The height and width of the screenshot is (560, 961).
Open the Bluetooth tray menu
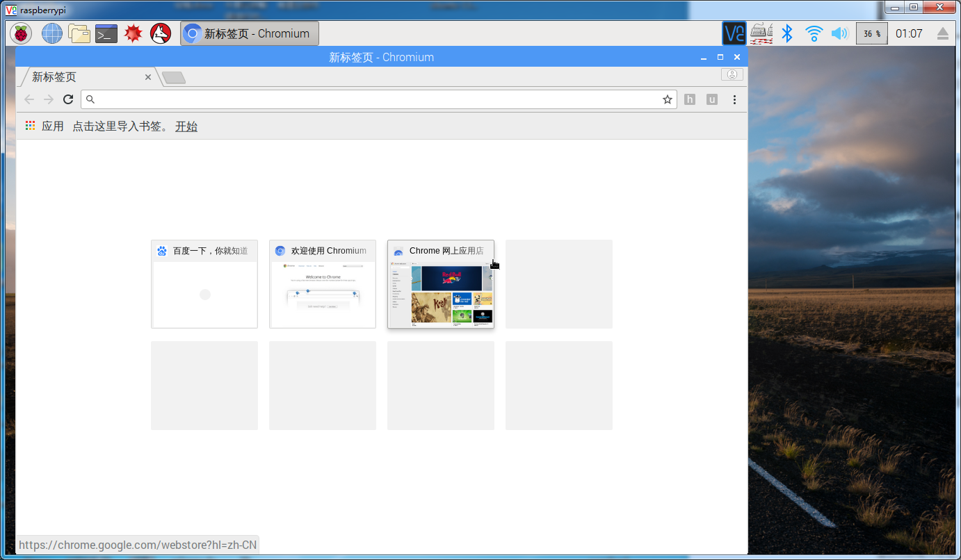pyautogui.click(x=787, y=33)
